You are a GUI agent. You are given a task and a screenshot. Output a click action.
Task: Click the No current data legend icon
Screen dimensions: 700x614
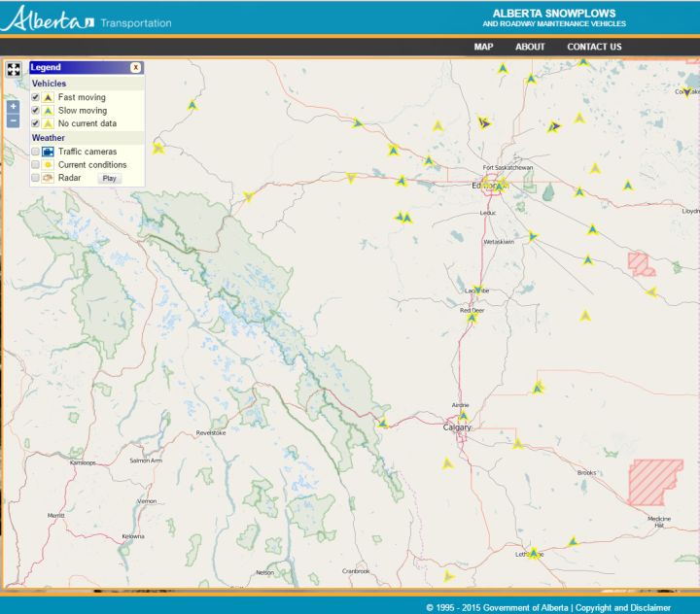[x=48, y=123]
